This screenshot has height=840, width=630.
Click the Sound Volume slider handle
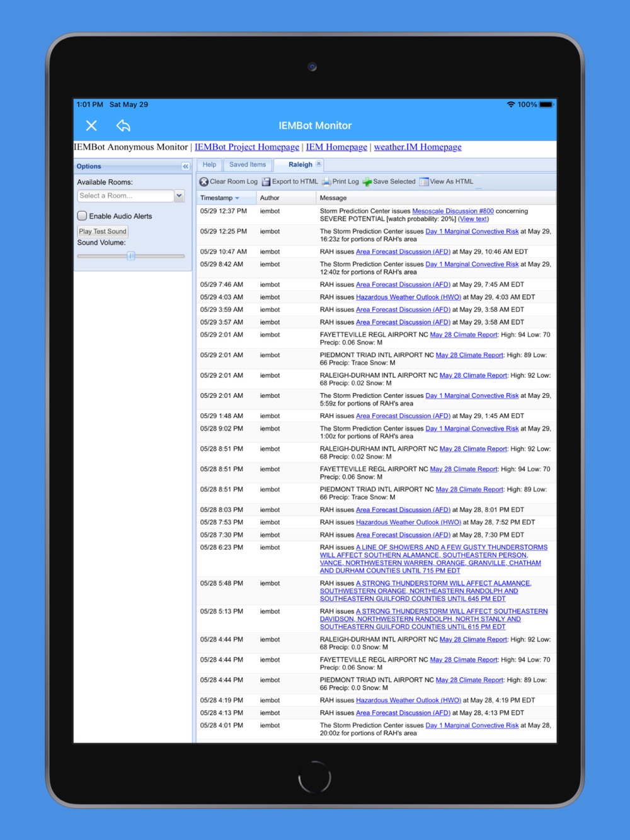coord(131,256)
